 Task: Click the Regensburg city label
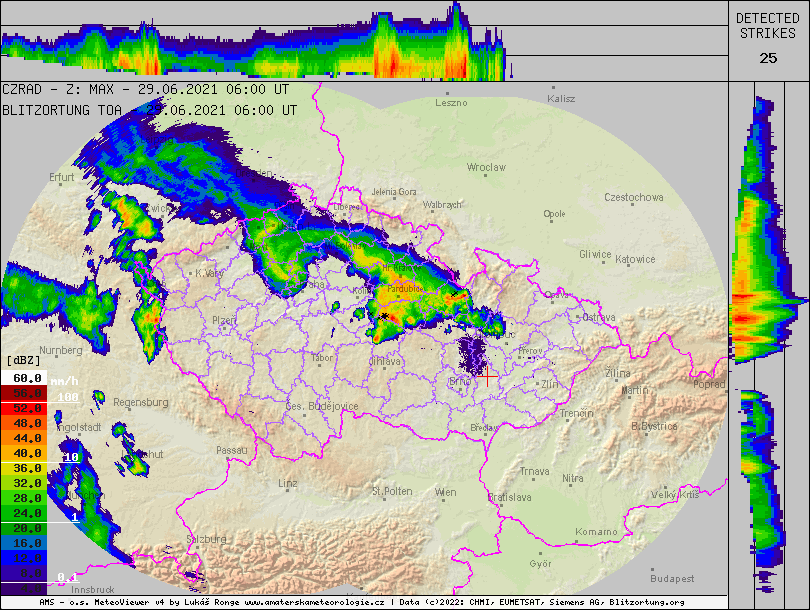tap(141, 402)
